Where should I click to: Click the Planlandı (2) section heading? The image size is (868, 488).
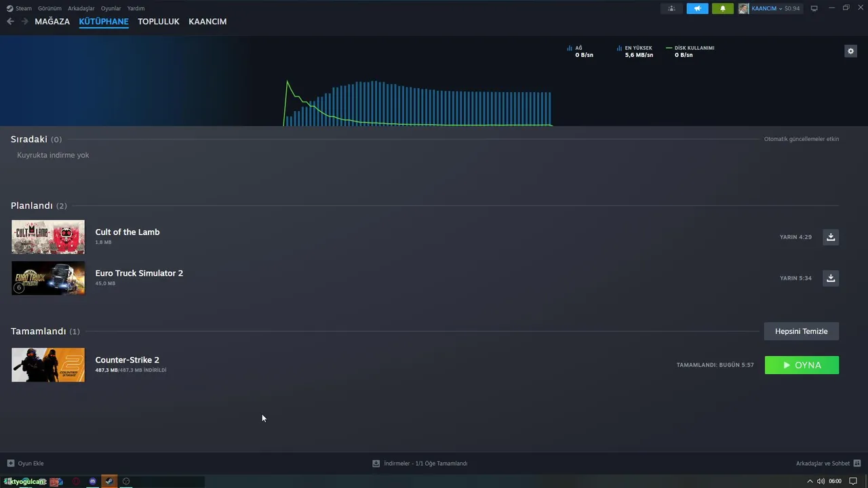tap(39, 205)
